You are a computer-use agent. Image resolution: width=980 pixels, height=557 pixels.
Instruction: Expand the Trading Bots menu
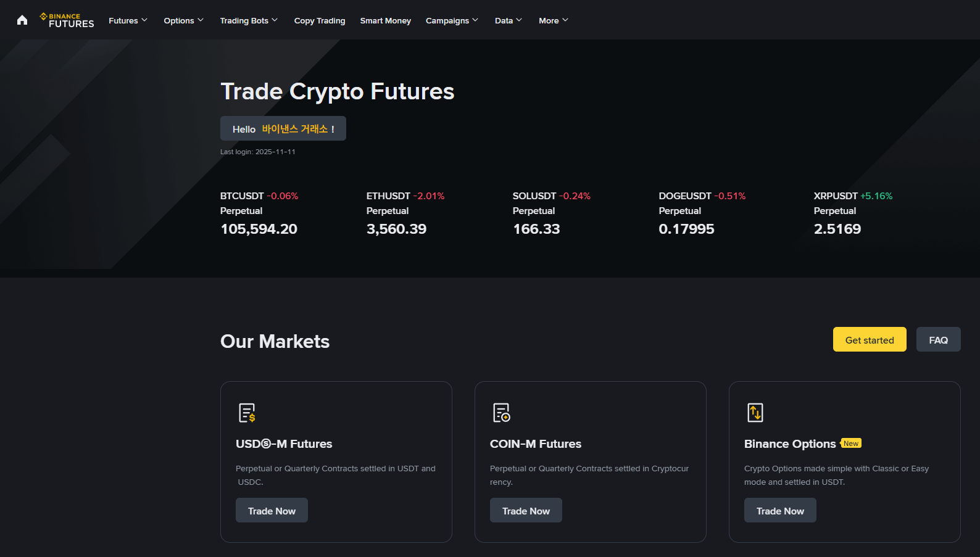(x=249, y=20)
